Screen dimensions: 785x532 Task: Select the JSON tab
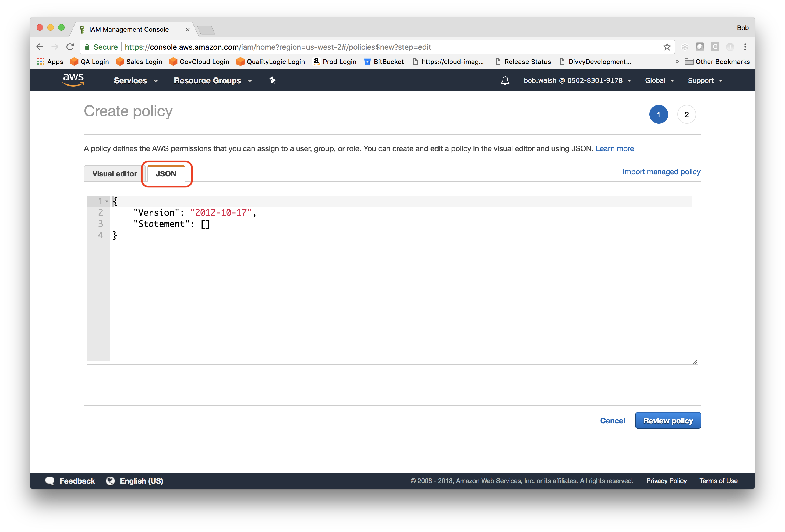point(166,174)
